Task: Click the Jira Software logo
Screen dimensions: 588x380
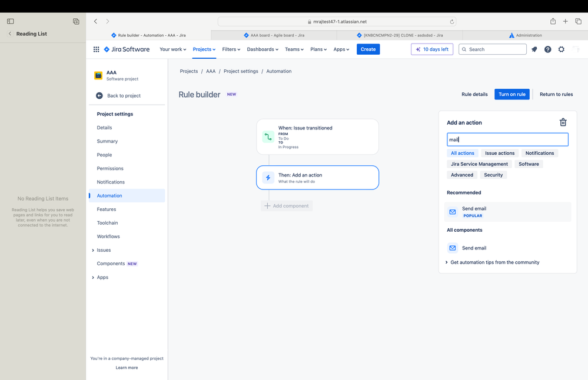Action: point(127,49)
